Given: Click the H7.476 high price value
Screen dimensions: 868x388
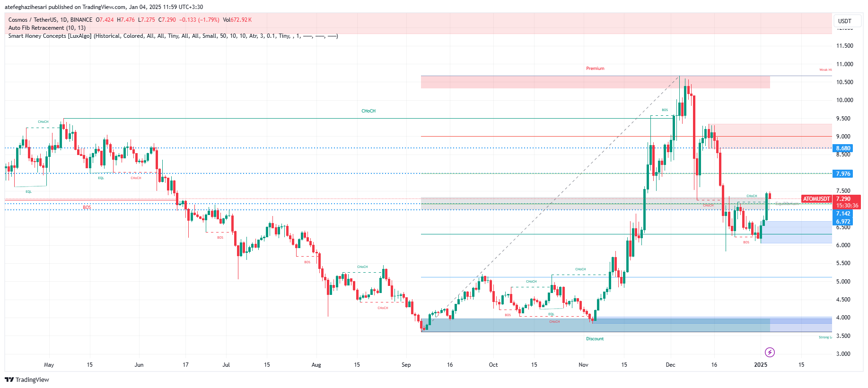Looking at the screenshot, I should point(126,20).
